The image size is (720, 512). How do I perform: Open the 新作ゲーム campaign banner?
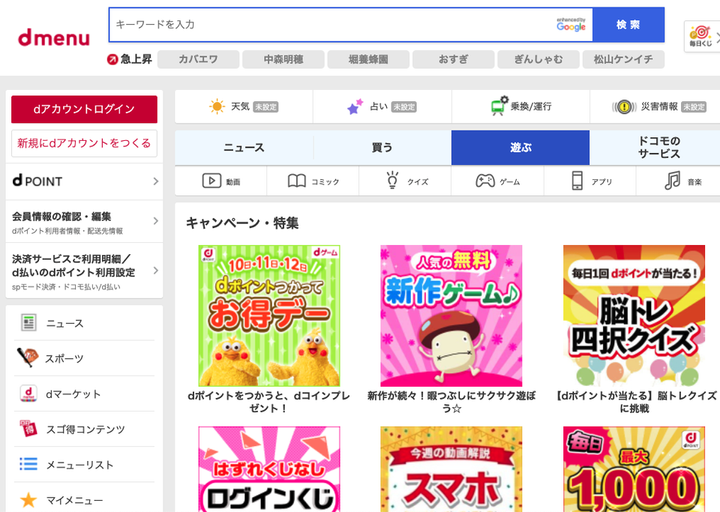pos(451,316)
